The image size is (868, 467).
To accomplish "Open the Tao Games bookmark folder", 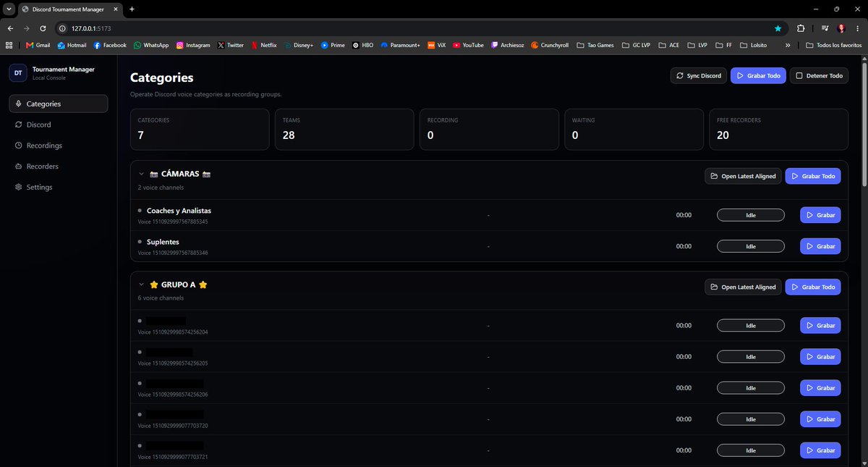I will pos(595,45).
